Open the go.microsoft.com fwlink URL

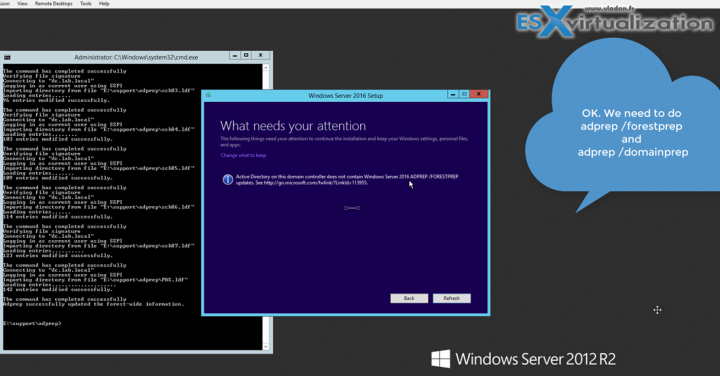click(x=316, y=183)
